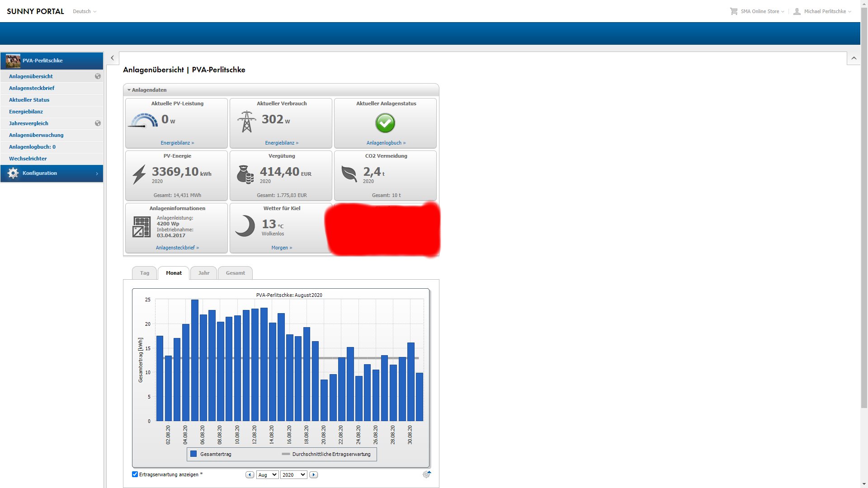Expand the Deutsch language menu
868x488 pixels.
pyautogui.click(x=85, y=11)
